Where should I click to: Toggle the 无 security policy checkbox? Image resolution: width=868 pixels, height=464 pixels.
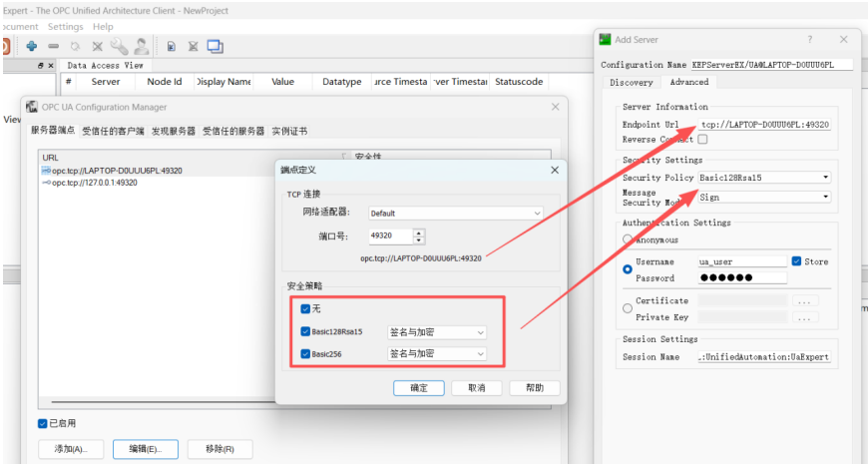(x=305, y=309)
